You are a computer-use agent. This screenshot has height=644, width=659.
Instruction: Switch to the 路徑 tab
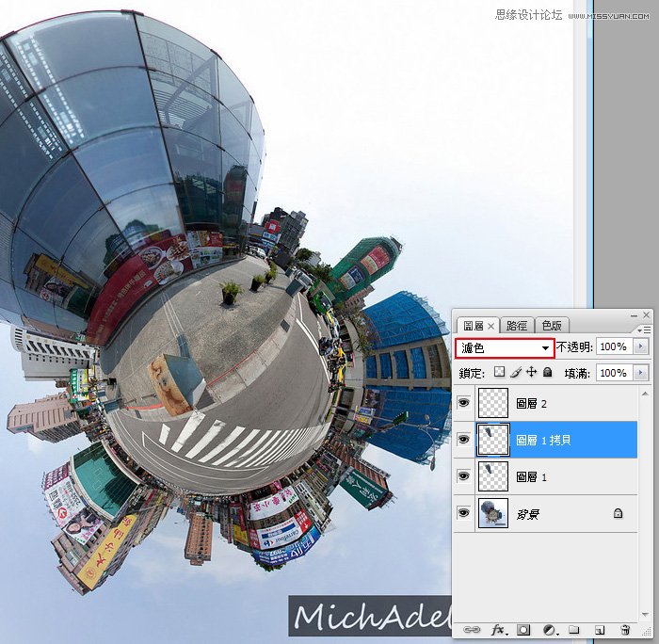(517, 325)
